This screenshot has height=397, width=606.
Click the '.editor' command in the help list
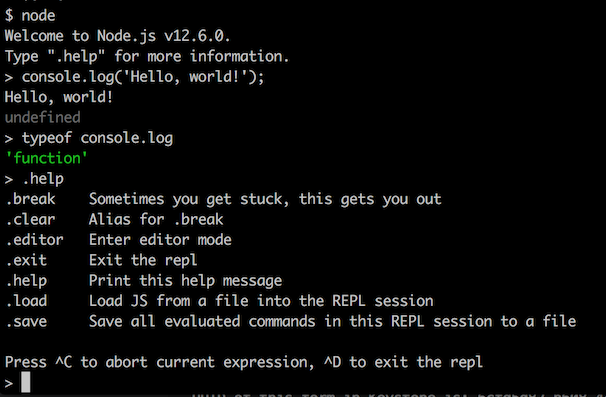pos(34,240)
